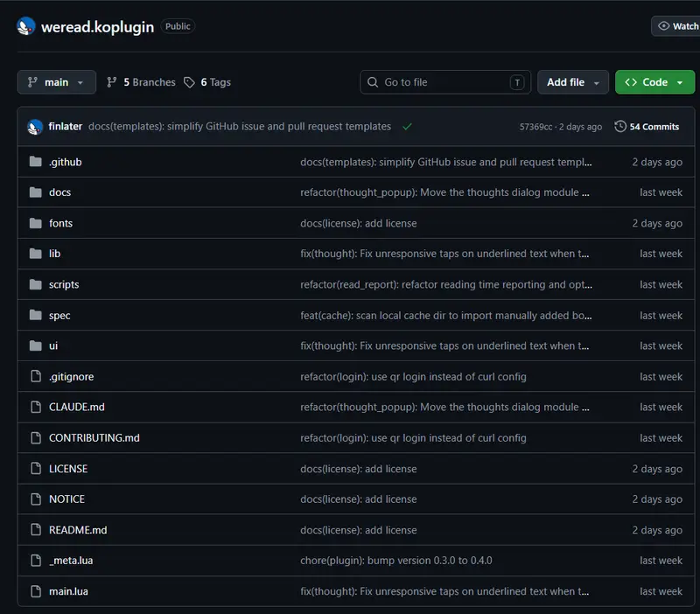
Task: Open the NOTICE file
Action: [67, 499]
